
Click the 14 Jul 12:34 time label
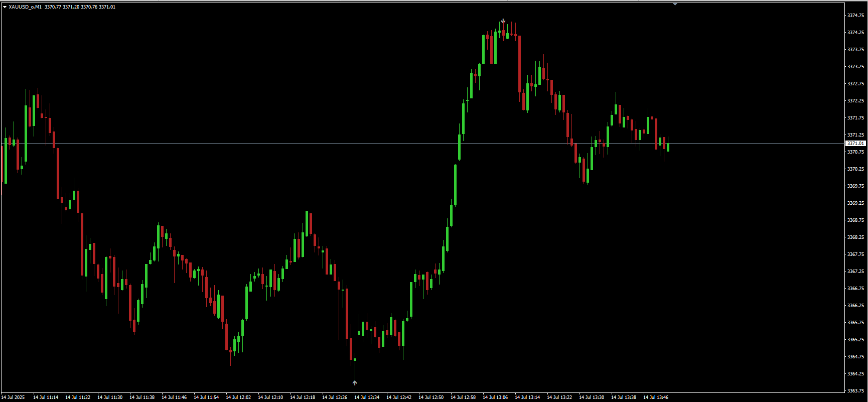[367, 397]
